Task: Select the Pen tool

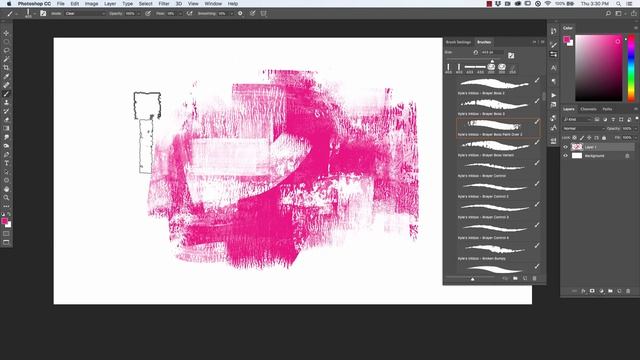Action: (x=6, y=154)
